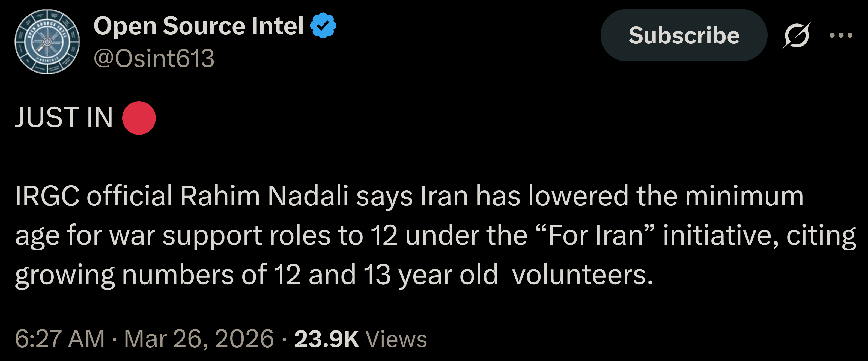Click the word volunteers ending the post
868x361 pixels.
coord(582,275)
